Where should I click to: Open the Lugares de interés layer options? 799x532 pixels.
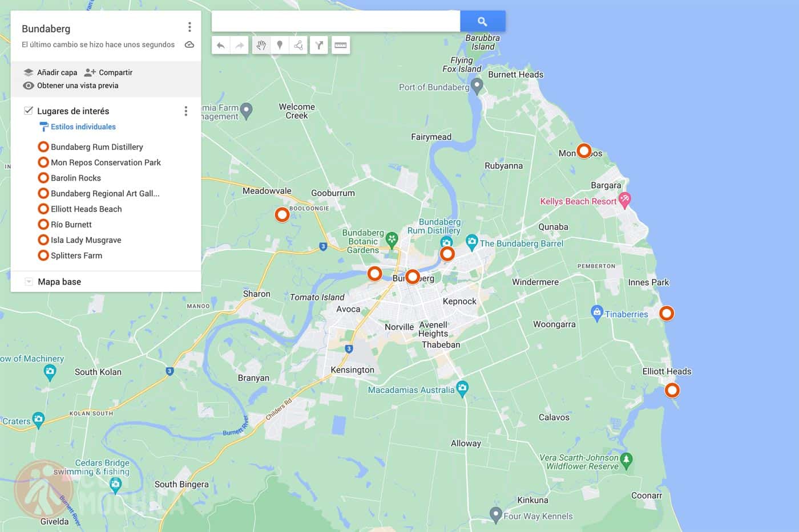185,111
